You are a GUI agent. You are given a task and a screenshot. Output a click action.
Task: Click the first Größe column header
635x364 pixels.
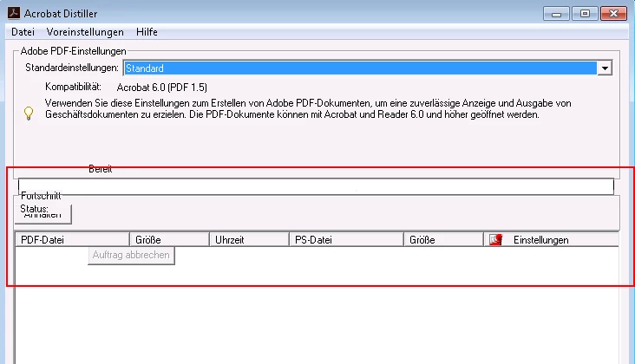[x=170, y=239]
